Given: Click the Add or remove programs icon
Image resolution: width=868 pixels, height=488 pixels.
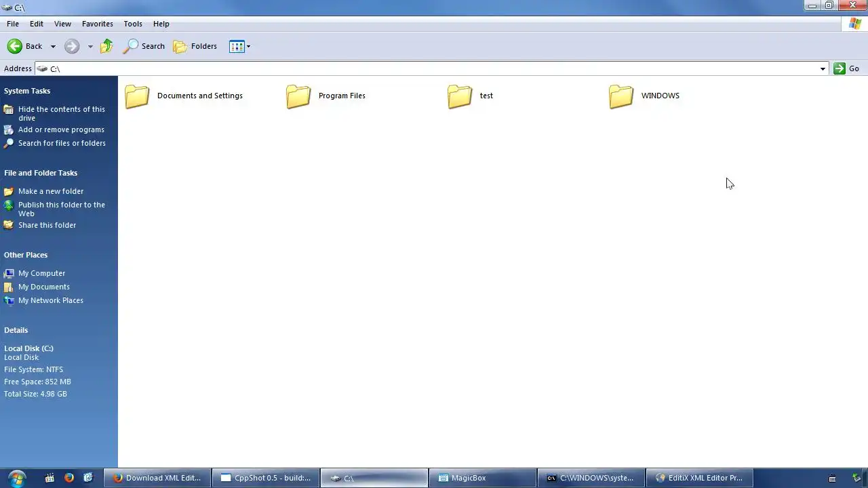Looking at the screenshot, I should (x=9, y=129).
